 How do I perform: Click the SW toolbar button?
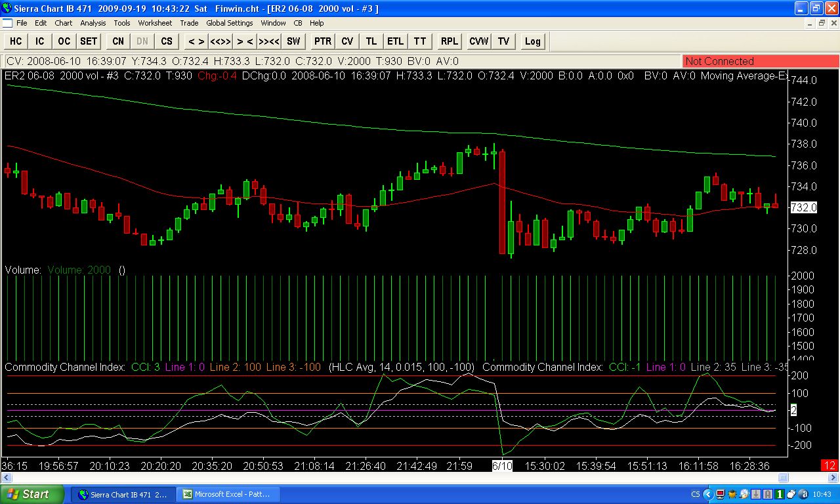(293, 41)
